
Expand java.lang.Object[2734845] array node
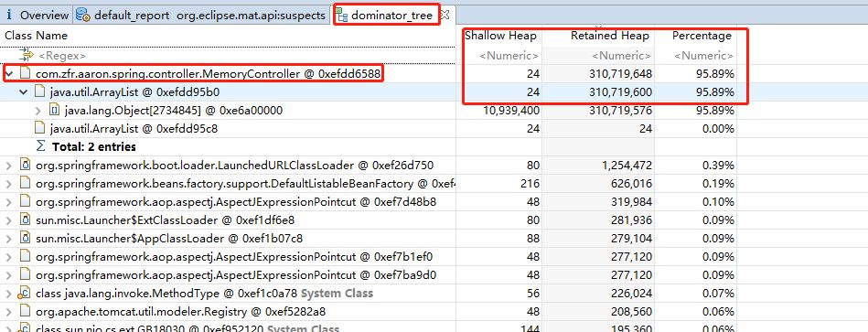click(x=38, y=111)
